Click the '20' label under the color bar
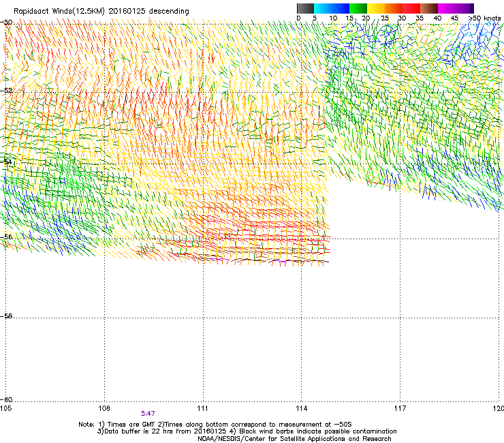The height and width of the screenshot is (443, 504). (366, 18)
